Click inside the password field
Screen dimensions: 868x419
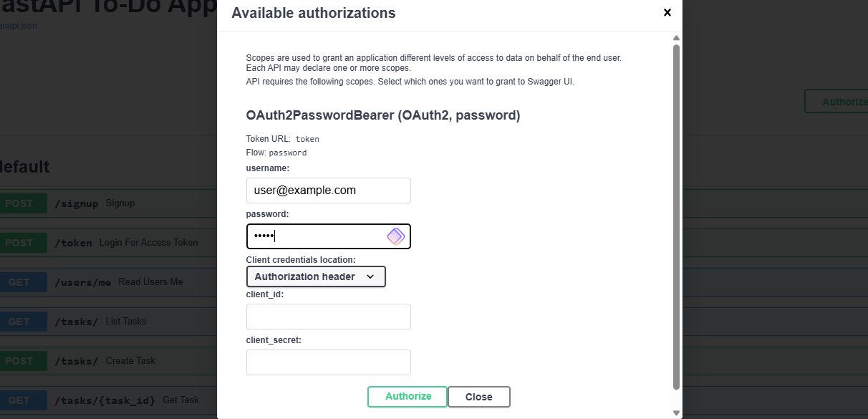(315, 236)
